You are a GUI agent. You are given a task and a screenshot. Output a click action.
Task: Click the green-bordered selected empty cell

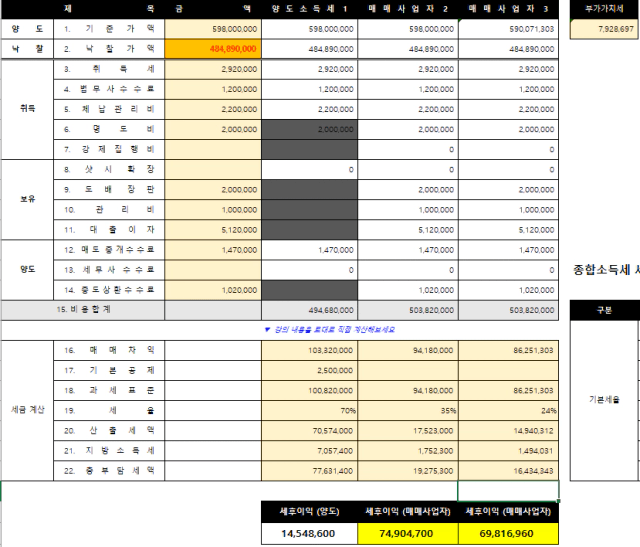(509, 491)
